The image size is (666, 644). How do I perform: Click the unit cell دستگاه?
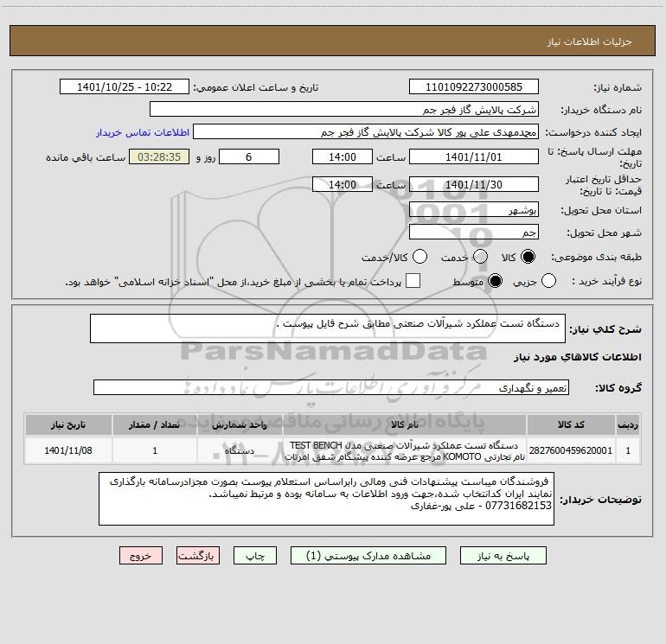240,450
